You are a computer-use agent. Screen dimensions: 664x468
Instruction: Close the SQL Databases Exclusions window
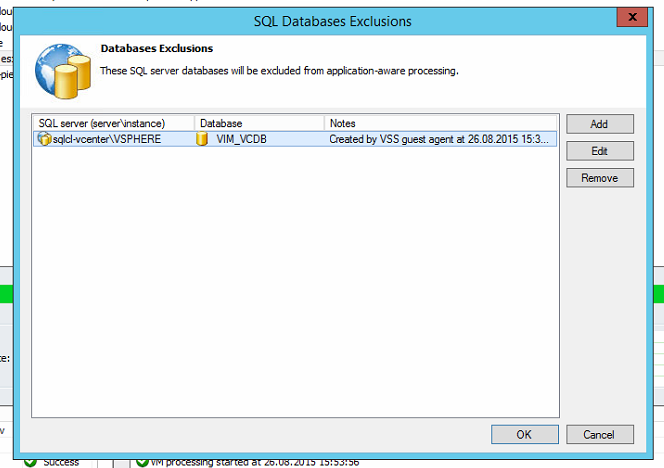click(x=632, y=17)
